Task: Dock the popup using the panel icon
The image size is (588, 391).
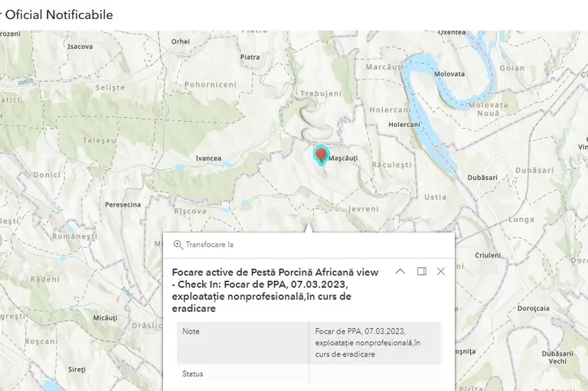Action: (x=422, y=271)
